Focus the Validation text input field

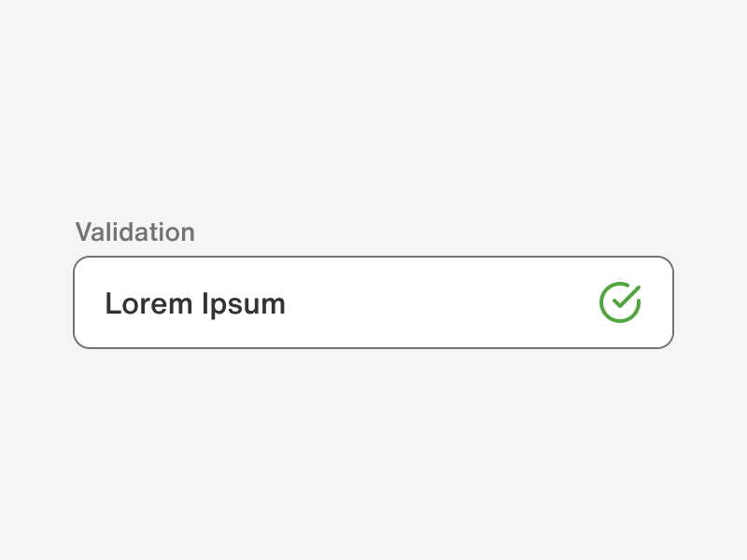(373, 302)
